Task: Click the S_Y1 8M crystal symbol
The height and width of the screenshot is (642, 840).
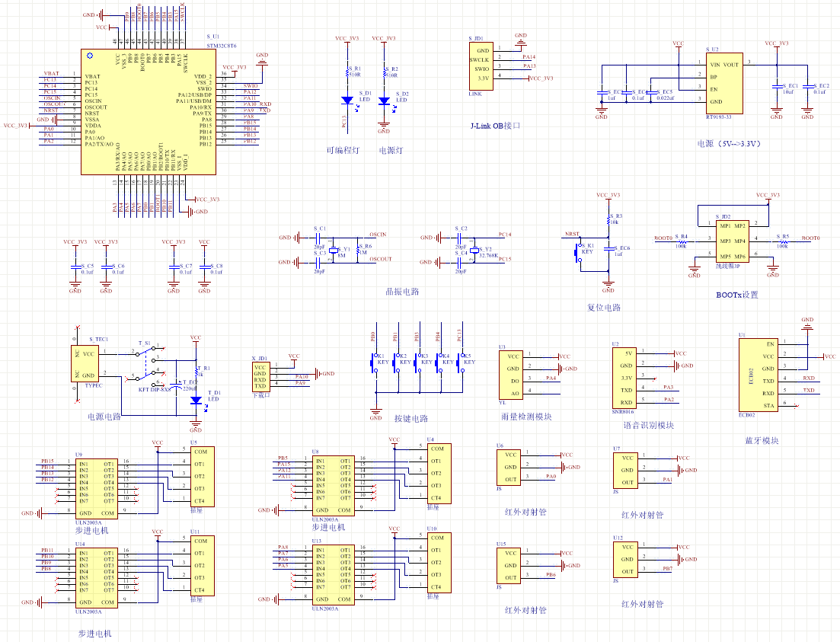Action: pyautogui.click(x=334, y=251)
